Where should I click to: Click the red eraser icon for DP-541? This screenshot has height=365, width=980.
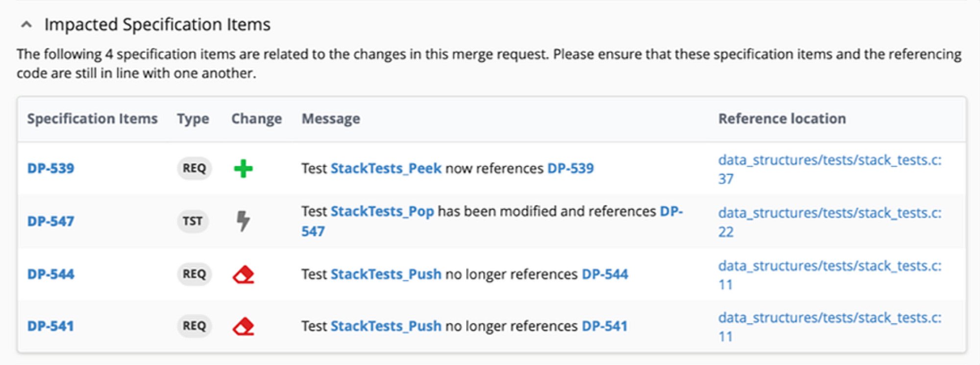click(244, 326)
